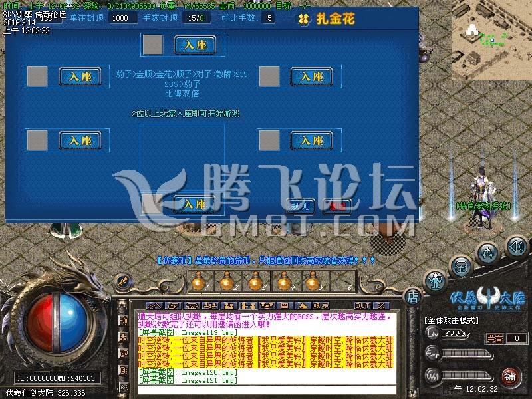Sit down at the lower-right seat
532x399 pixels.
click(x=311, y=140)
